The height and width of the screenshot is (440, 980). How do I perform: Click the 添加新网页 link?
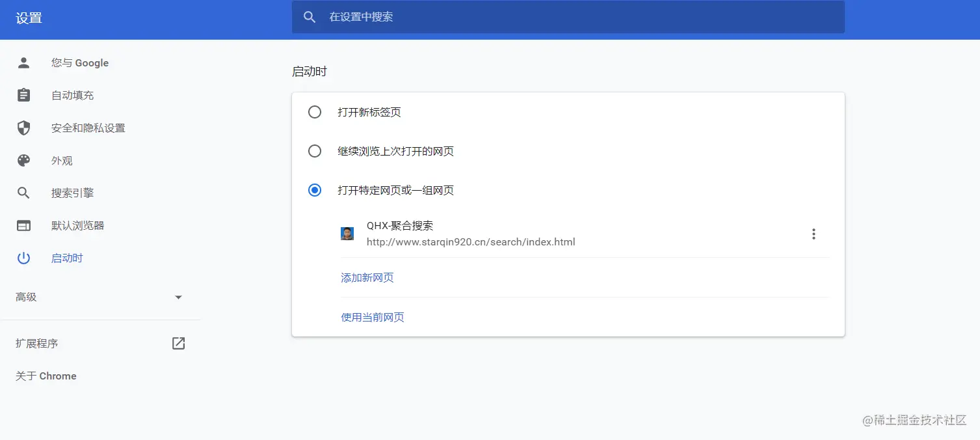coord(367,277)
